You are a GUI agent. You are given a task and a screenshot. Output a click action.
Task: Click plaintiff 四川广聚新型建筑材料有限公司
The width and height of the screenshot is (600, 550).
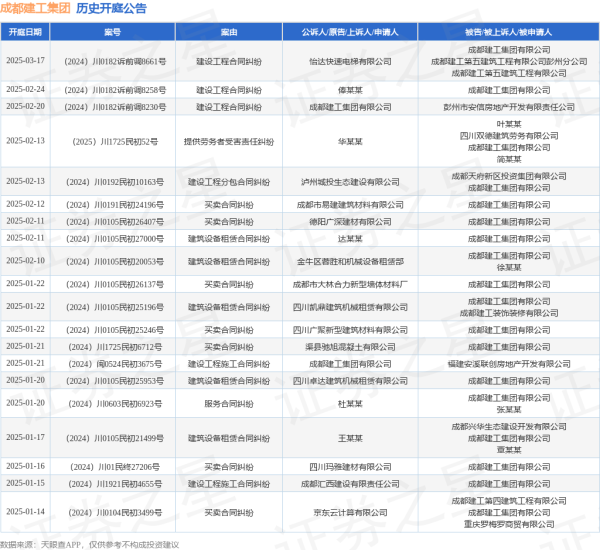click(x=350, y=330)
